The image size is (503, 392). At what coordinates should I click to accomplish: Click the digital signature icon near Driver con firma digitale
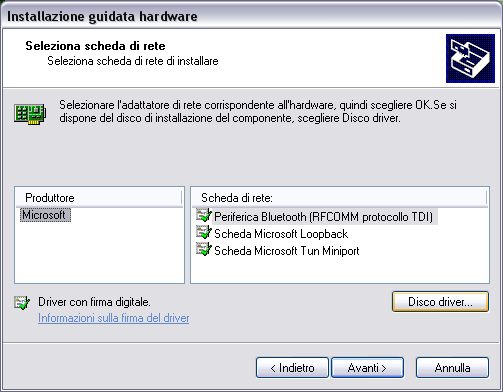22,302
